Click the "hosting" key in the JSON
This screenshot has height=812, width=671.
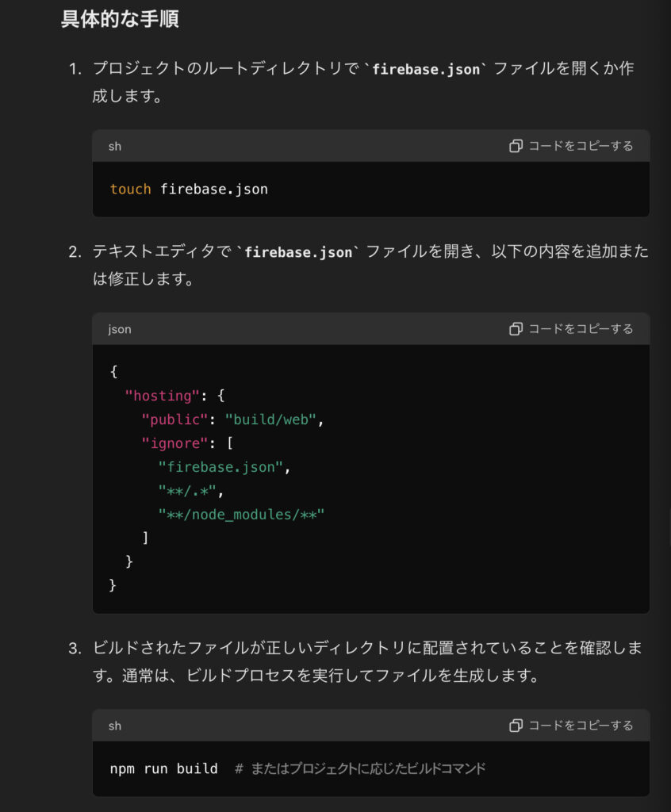click(x=159, y=396)
